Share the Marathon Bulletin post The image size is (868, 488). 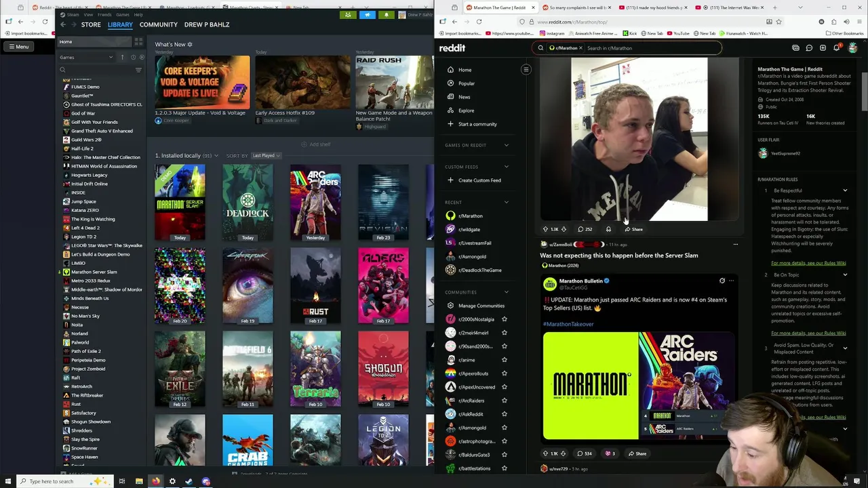point(637,453)
